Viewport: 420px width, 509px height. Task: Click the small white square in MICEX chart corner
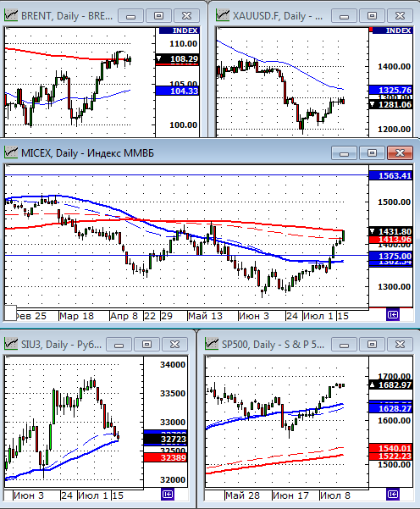pos(10,313)
